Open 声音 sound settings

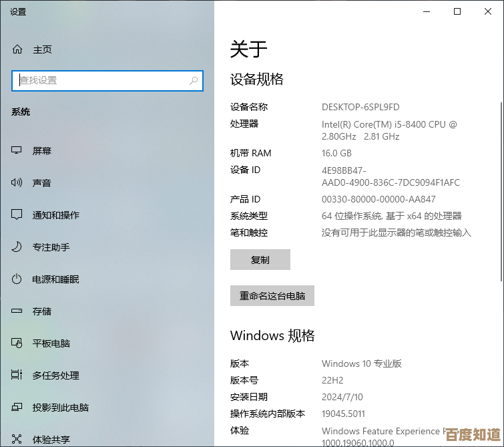[x=42, y=183]
